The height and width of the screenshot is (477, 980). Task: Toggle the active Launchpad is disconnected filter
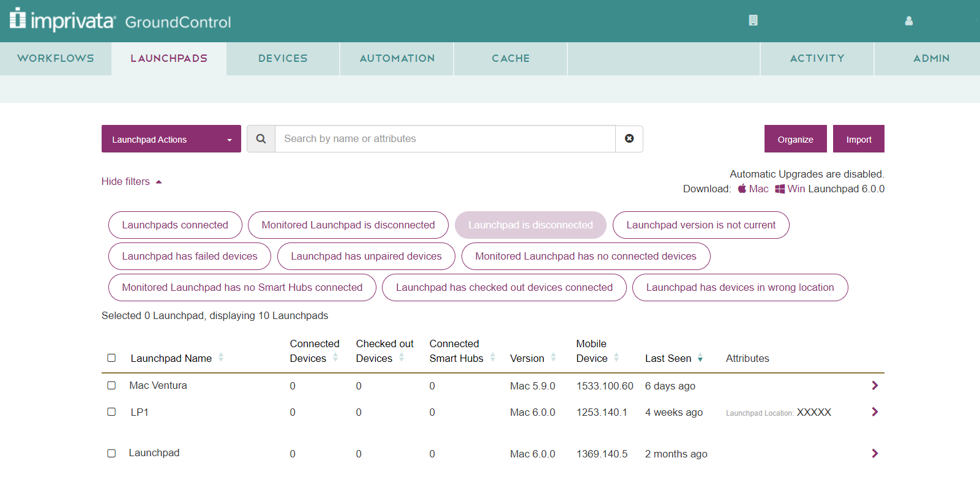click(531, 225)
